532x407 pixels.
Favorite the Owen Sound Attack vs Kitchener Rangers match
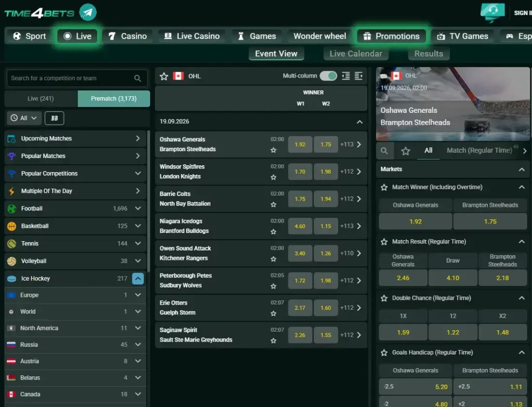(x=273, y=259)
